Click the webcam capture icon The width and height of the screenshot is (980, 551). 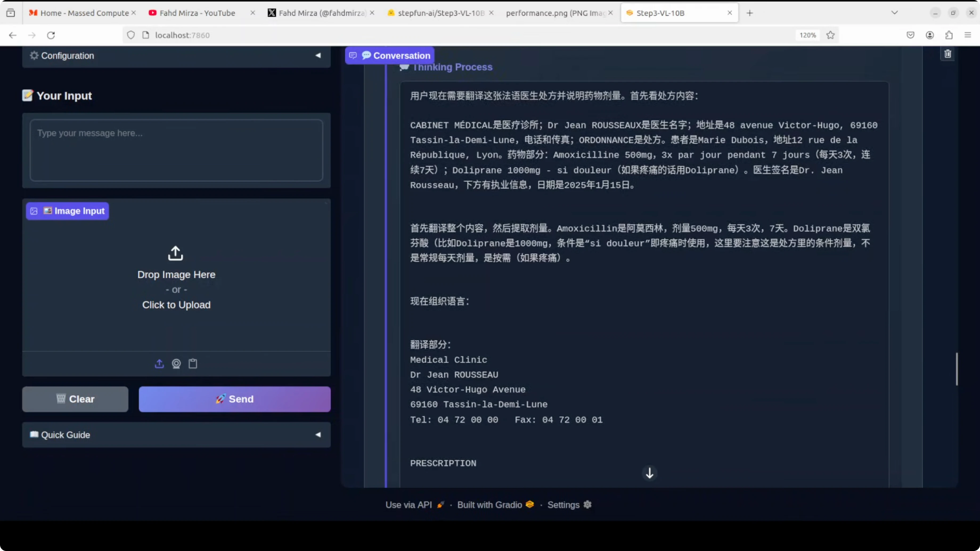[176, 364]
